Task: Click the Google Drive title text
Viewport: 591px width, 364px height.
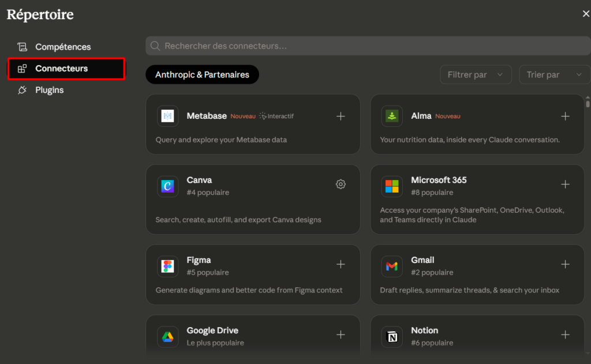Action: (212, 331)
